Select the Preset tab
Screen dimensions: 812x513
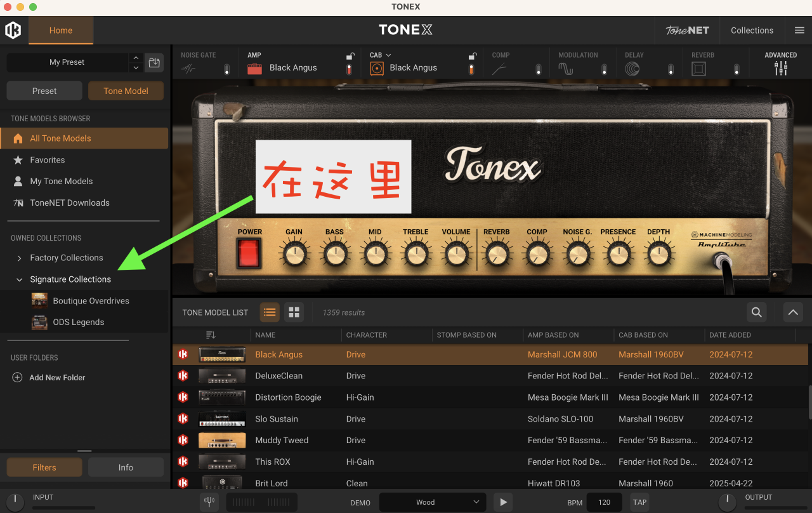click(x=44, y=91)
